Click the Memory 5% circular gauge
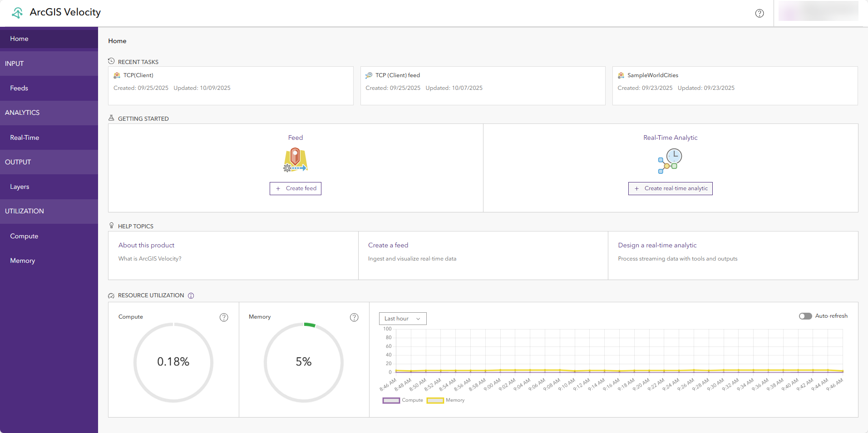The height and width of the screenshot is (433, 868). (x=304, y=362)
